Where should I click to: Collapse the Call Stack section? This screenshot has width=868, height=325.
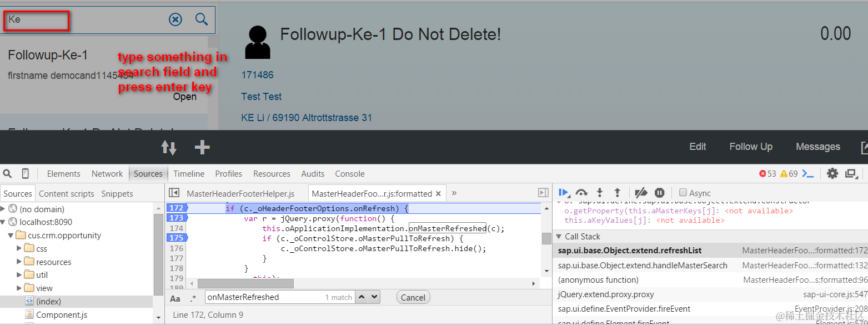(x=560, y=237)
